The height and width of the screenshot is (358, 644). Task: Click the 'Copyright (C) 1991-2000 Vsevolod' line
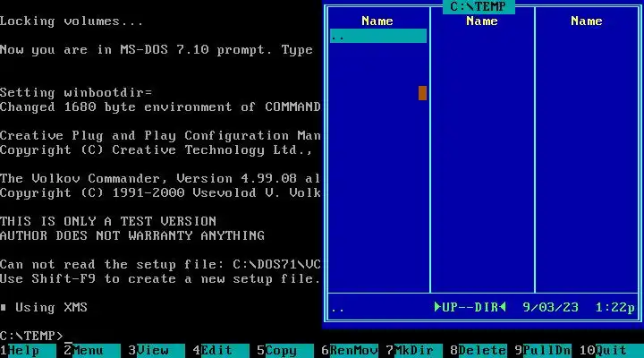[x=160, y=192]
